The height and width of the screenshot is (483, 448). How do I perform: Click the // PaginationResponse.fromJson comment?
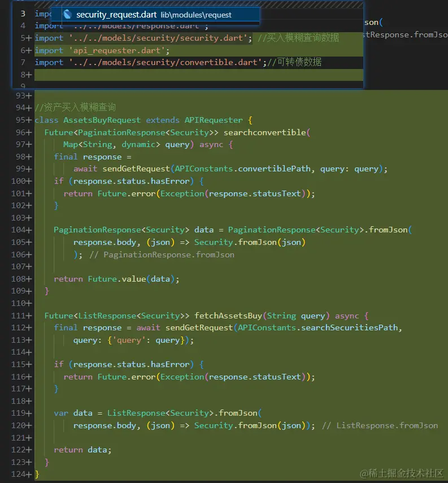162,255
